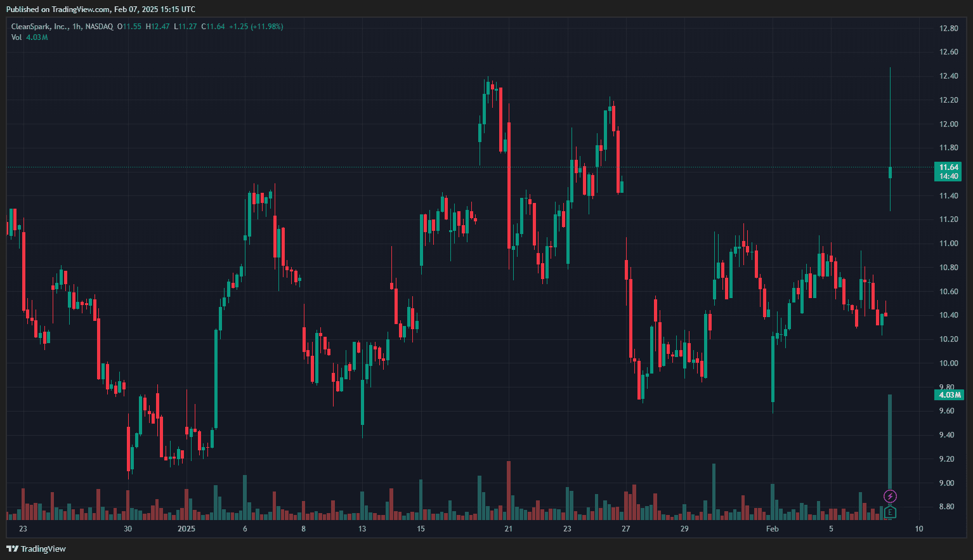Click the 11.00 price axis label

949,244
